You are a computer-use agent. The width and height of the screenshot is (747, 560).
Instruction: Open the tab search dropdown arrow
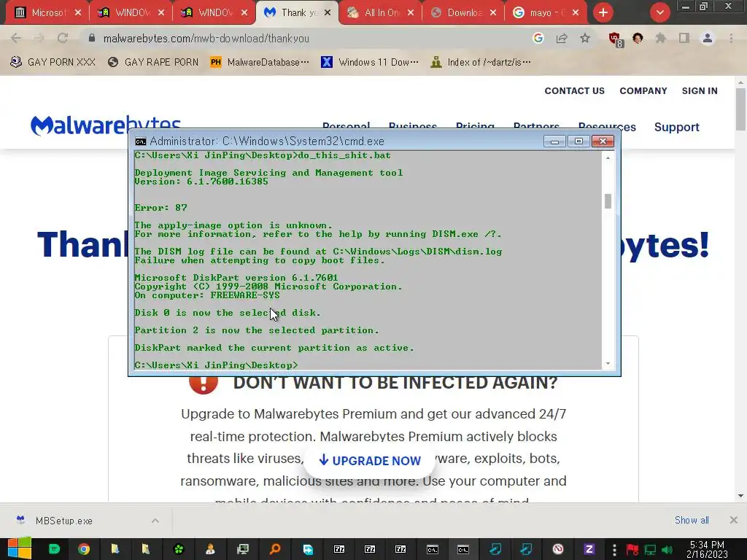tap(660, 12)
